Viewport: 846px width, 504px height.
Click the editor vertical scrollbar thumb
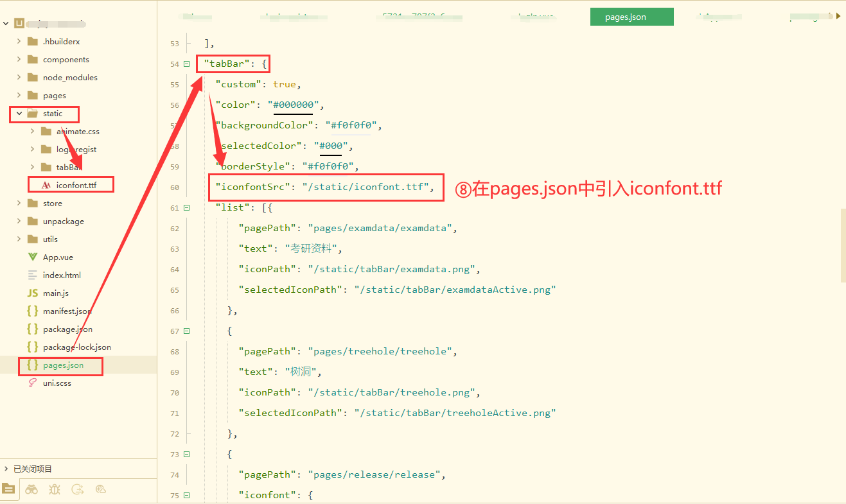point(843,245)
